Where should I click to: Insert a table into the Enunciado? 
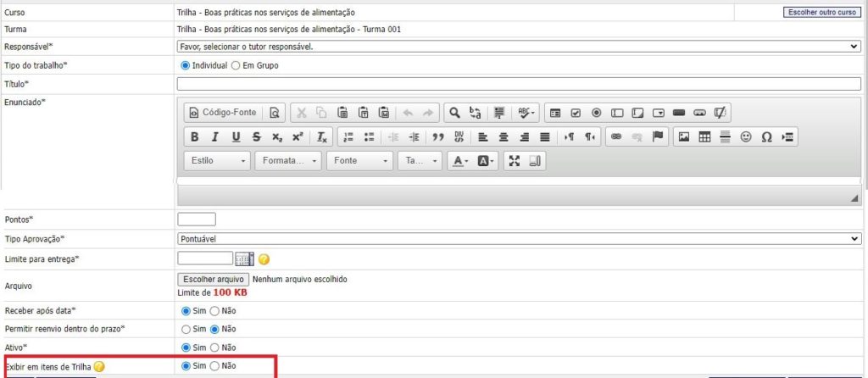tap(704, 137)
